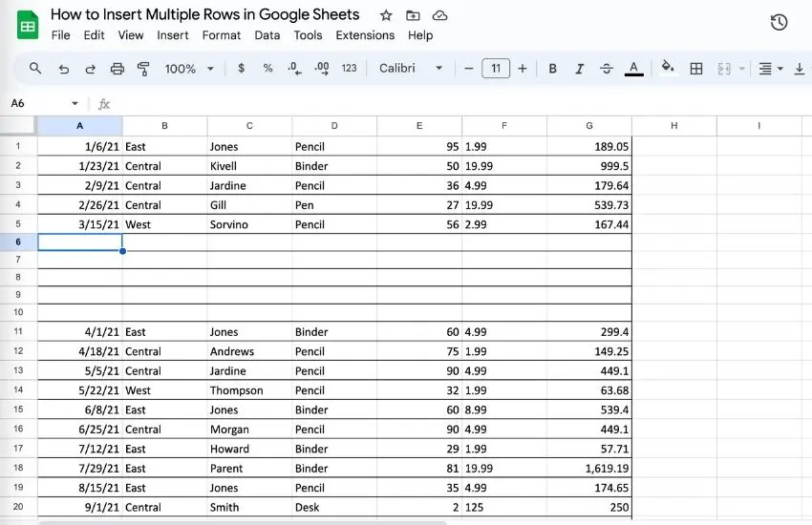Select cell containing Sorvino
The image size is (812, 525).
249,224
